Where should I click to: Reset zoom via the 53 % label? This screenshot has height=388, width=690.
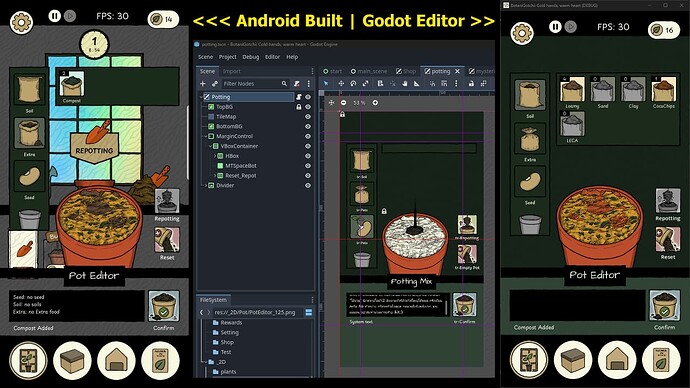(359, 102)
